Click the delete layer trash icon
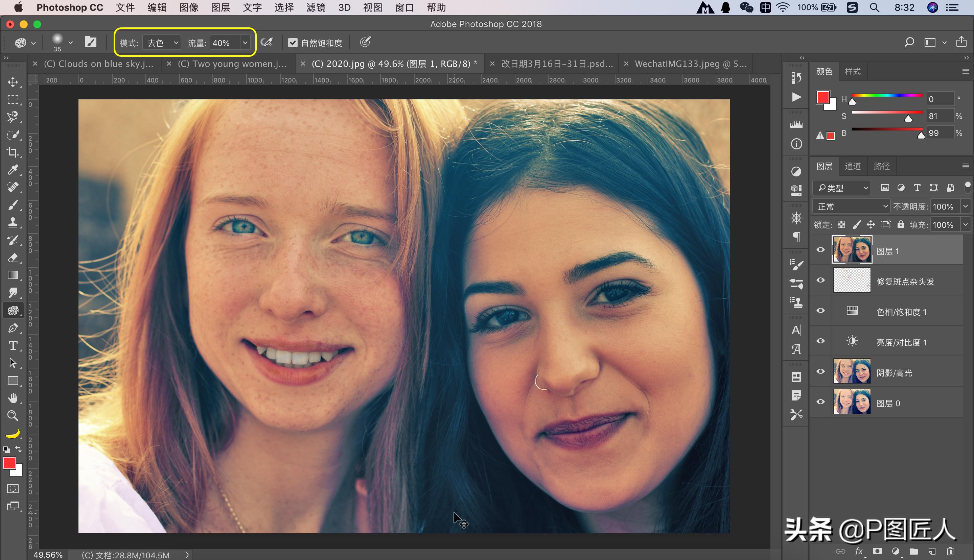The height and width of the screenshot is (560, 974). pyautogui.click(x=950, y=551)
